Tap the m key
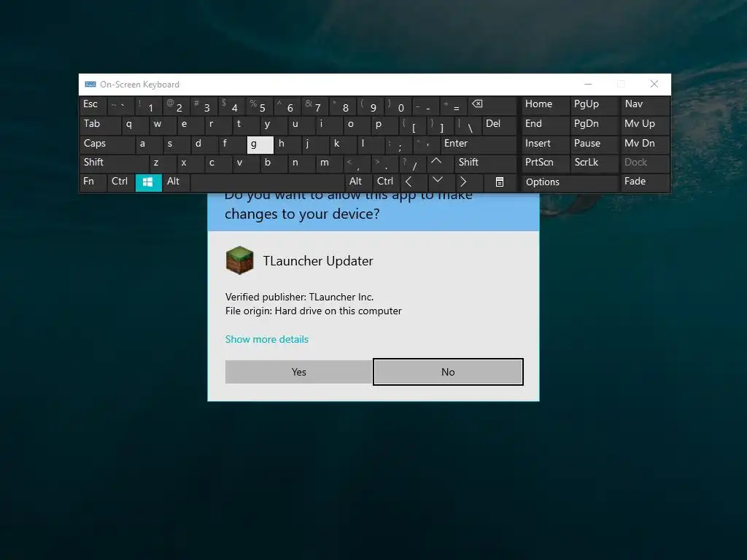Image resolution: width=747 pixels, height=560 pixels. point(329,163)
